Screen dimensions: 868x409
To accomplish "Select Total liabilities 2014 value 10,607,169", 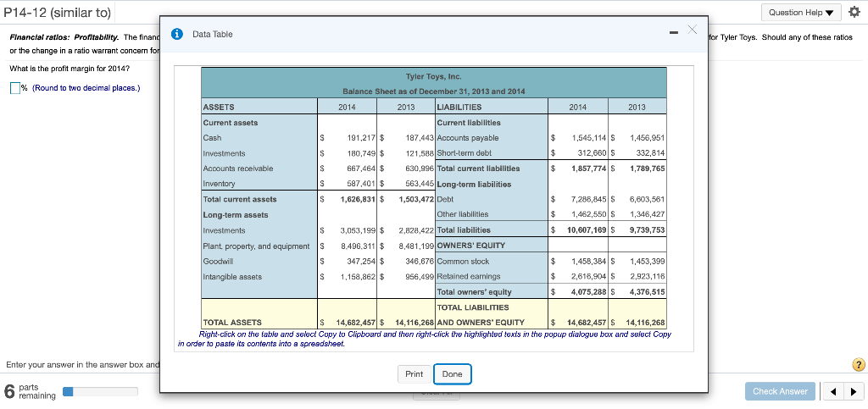I will (x=587, y=230).
